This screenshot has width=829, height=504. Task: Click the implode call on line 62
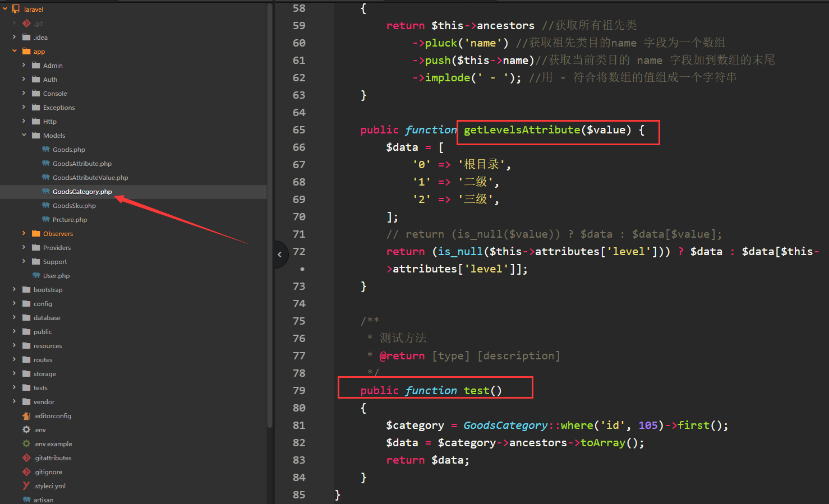click(x=448, y=78)
